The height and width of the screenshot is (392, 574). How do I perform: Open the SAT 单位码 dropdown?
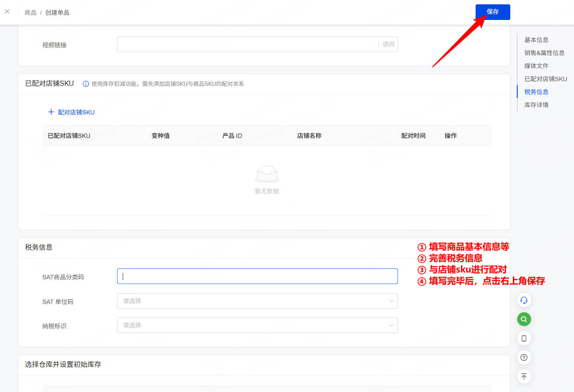pyautogui.click(x=257, y=301)
